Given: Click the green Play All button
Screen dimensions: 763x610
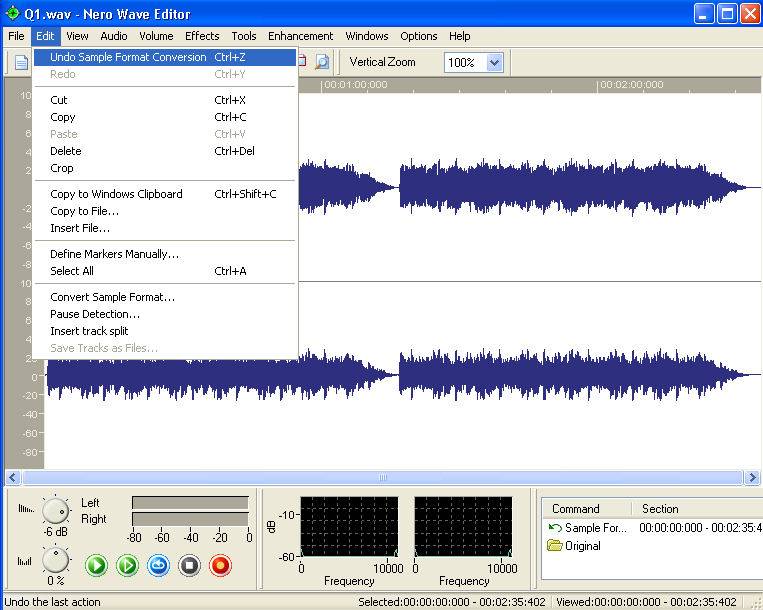Looking at the screenshot, I should pyautogui.click(x=96, y=566).
